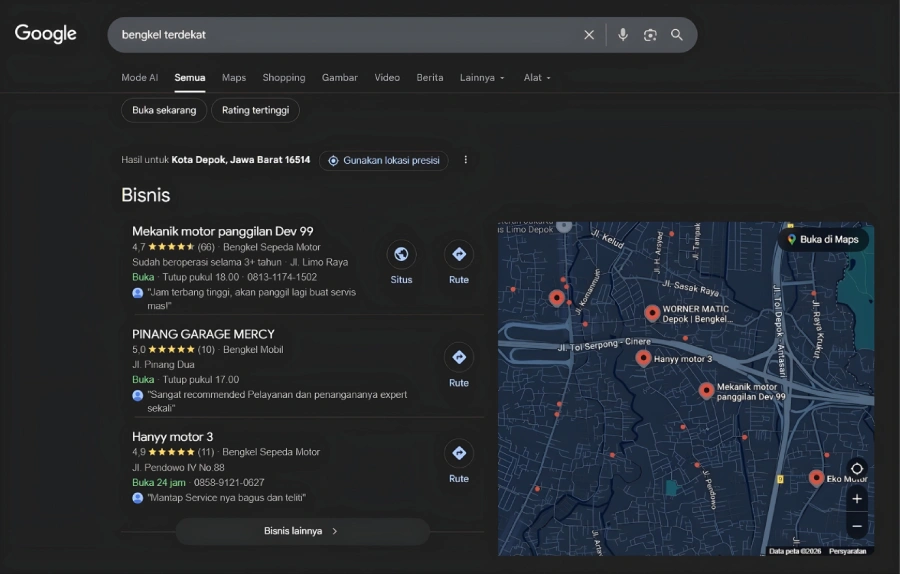
Task: Open Hanyy motor 3 listing title
Action: pos(172,437)
